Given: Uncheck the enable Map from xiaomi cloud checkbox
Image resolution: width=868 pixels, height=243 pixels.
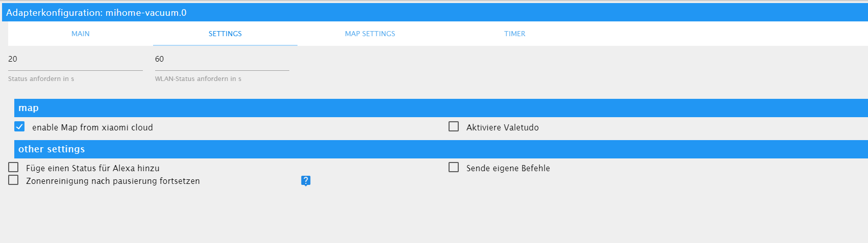Looking at the screenshot, I should pos(19,126).
